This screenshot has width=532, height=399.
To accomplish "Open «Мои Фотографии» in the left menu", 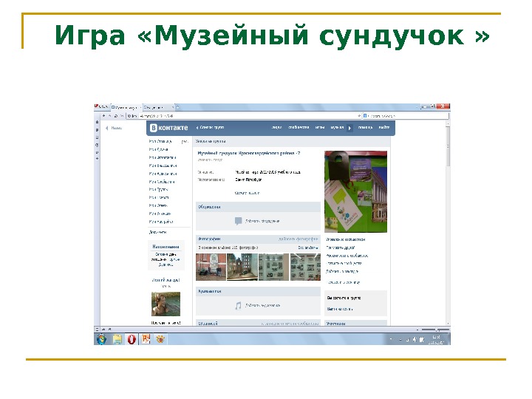I will point(163,157).
